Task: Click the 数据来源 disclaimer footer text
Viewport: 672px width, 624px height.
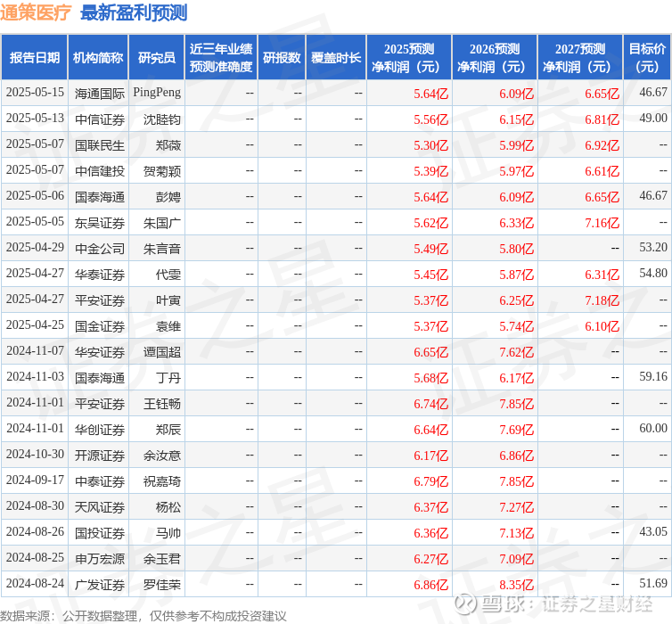Action: pyautogui.click(x=143, y=616)
